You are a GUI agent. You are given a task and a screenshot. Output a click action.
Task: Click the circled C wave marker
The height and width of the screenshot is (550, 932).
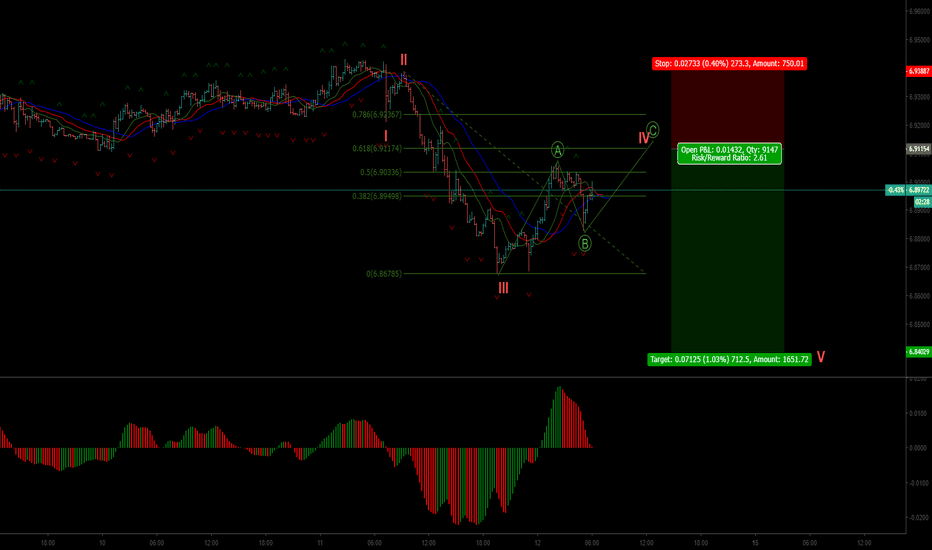(653, 130)
